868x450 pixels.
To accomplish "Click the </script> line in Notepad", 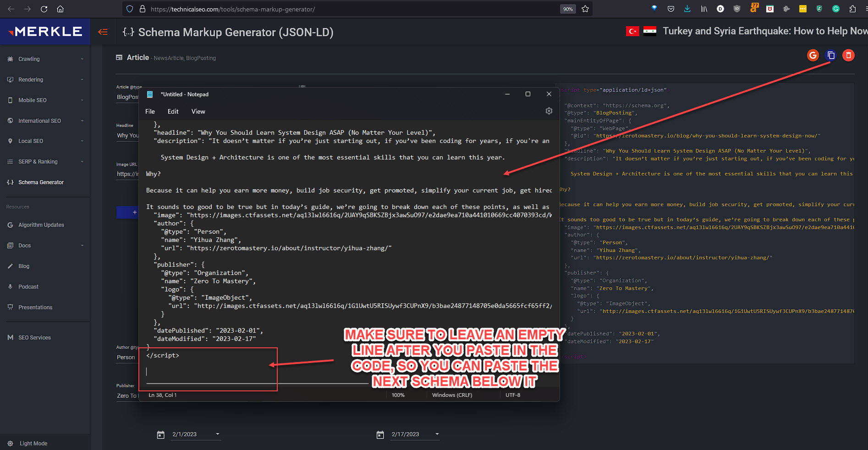I will pos(163,355).
